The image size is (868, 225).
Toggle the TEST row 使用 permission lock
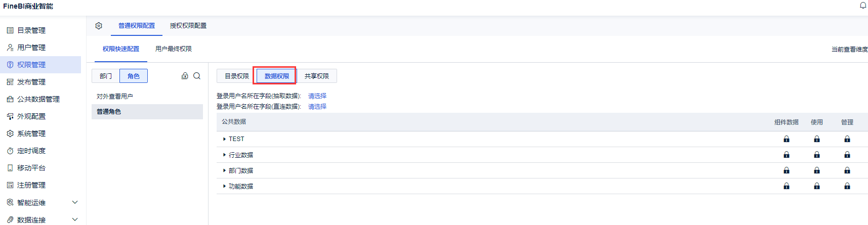(x=817, y=139)
